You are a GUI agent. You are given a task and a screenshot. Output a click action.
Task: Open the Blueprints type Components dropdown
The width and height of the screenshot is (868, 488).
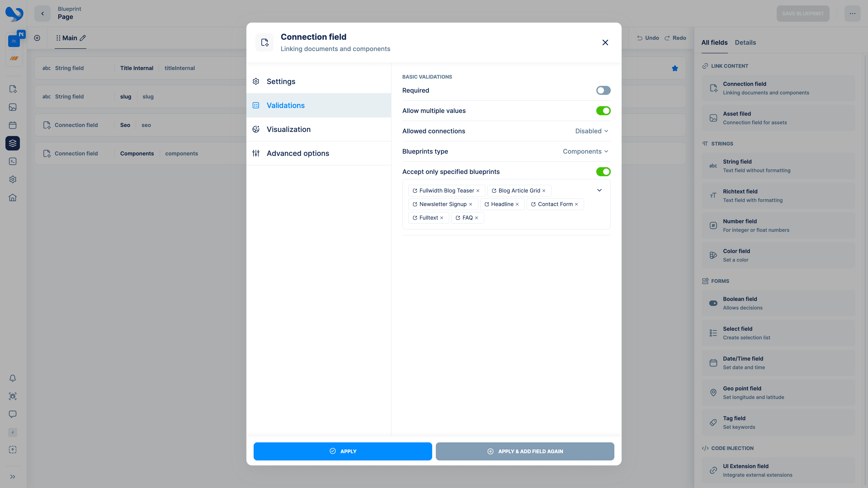coord(585,152)
